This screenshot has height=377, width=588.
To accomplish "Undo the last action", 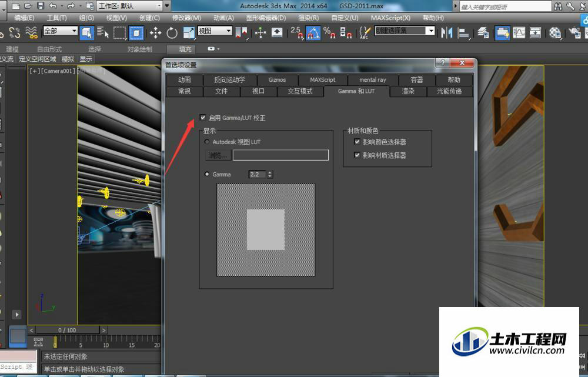I will (52, 6).
